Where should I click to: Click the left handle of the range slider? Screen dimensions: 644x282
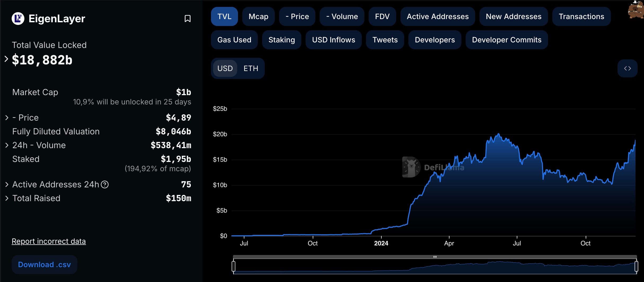(233, 266)
